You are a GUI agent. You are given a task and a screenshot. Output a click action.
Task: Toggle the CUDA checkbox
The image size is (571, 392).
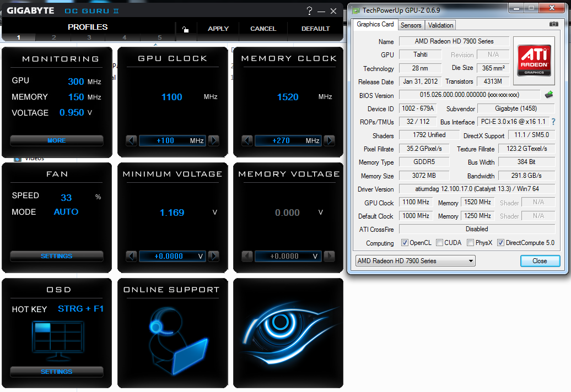pyautogui.click(x=439, y=243)
